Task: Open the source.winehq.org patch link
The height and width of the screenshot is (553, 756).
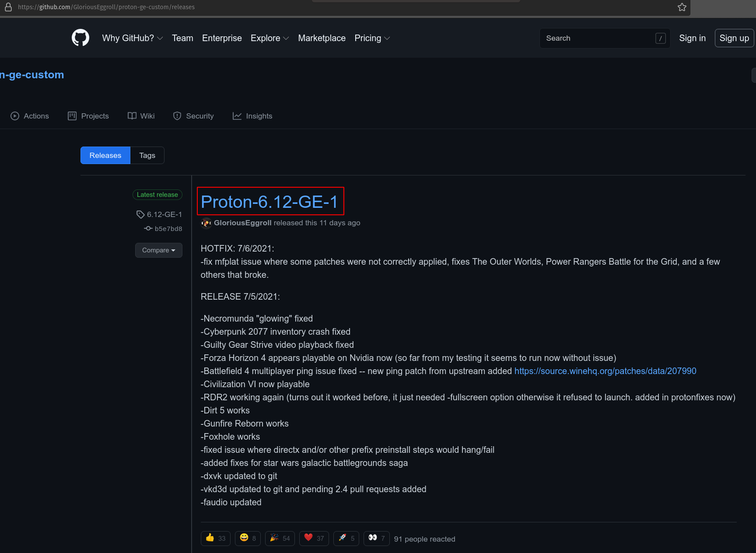Action: 605,371
